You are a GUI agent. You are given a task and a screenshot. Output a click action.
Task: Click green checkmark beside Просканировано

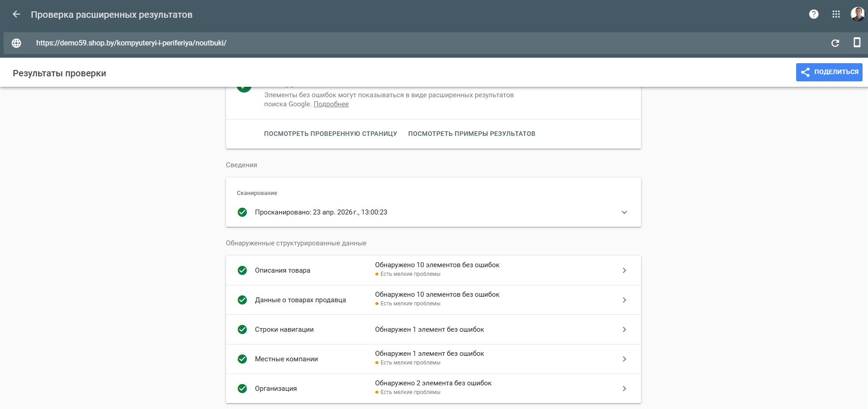click(242, 212)
